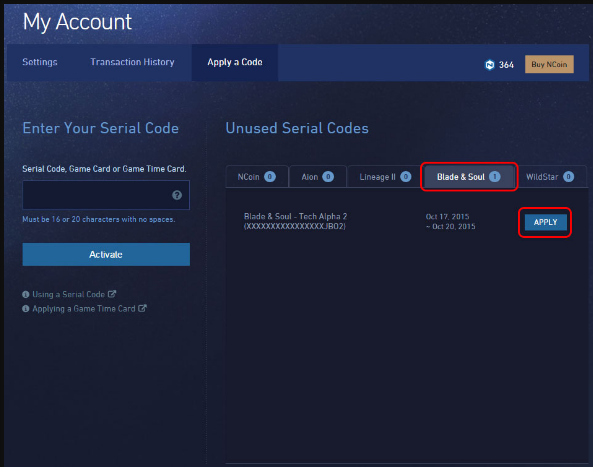The width and height of the screenshot is (593, 467).
Task: Click the NCoin balance icon
Action: 489,65
